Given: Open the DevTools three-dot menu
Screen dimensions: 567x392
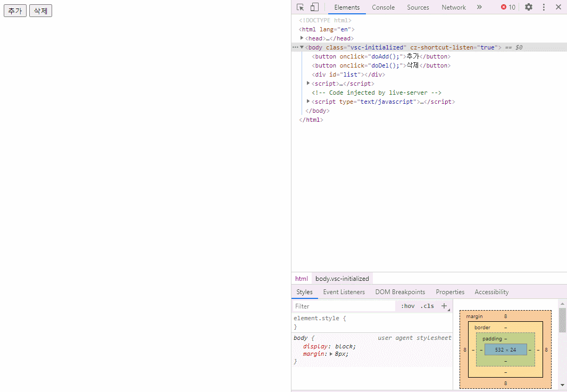Looking at the screenshot, I should [544, 7].
